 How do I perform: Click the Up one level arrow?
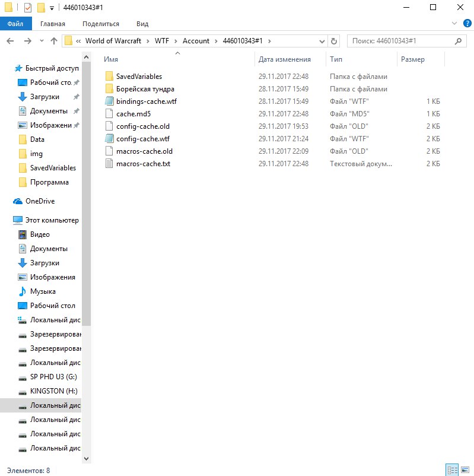(54, 41)
